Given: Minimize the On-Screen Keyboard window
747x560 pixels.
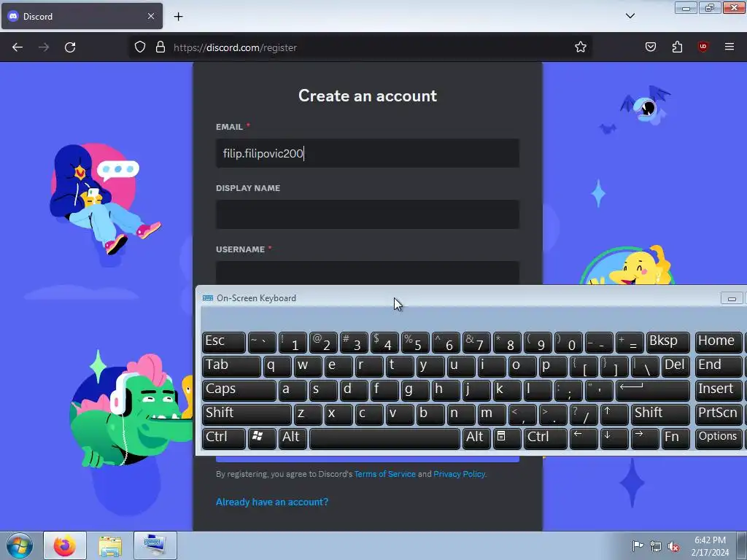Looking at the screenshot, I should pos(732,298).
